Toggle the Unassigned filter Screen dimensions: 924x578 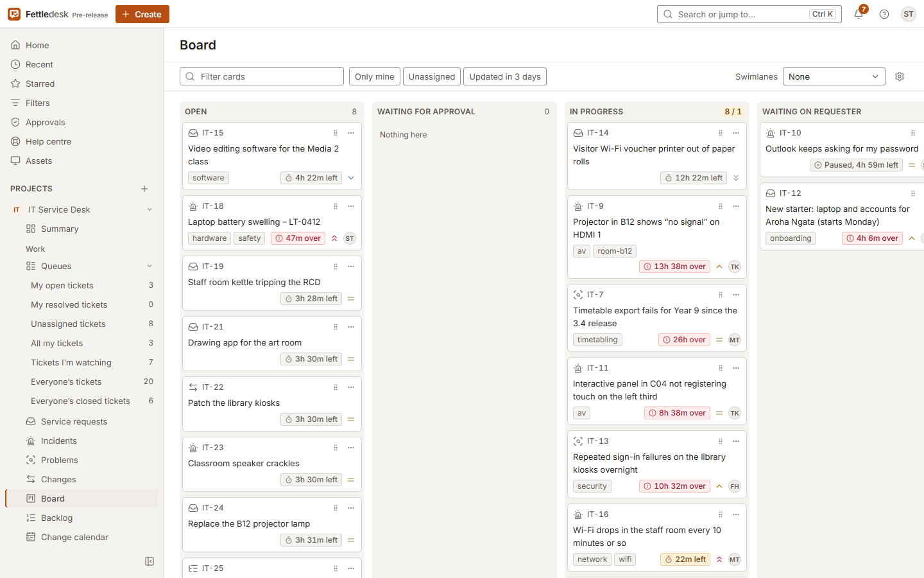(x=432, y=76)
